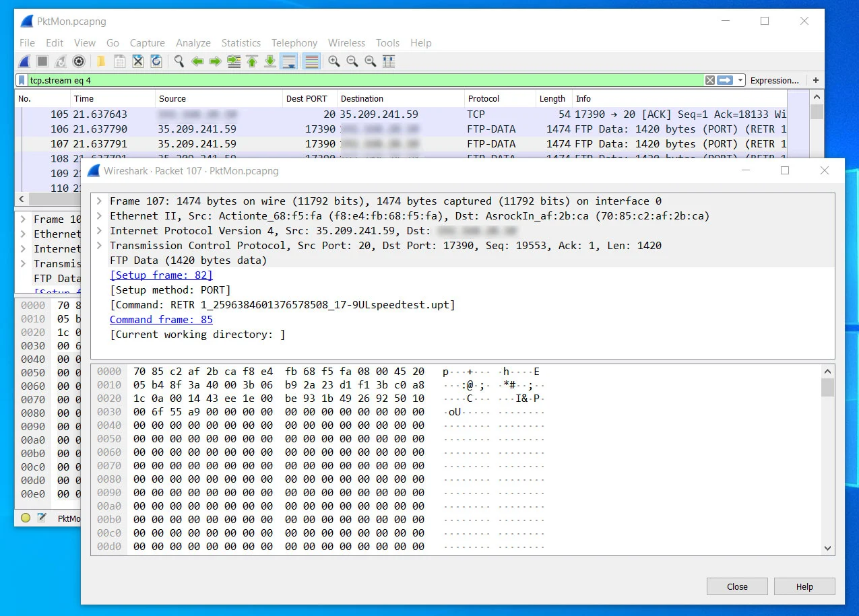
Task: Go back with the green left arrow
Action: click(x=197, y=61)
